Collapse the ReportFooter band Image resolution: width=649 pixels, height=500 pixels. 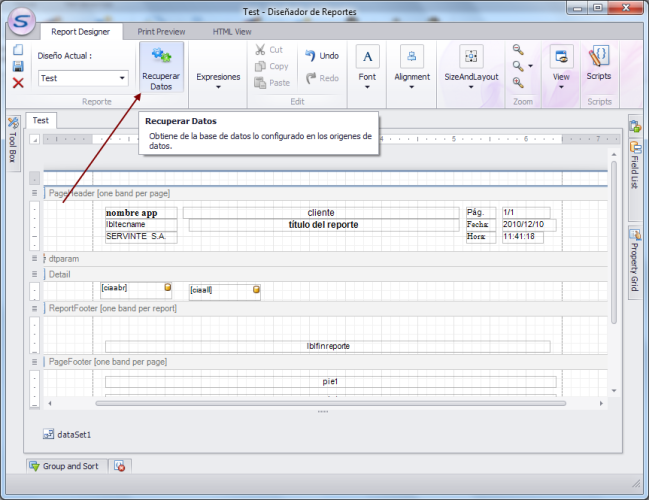tap(36, 309)
